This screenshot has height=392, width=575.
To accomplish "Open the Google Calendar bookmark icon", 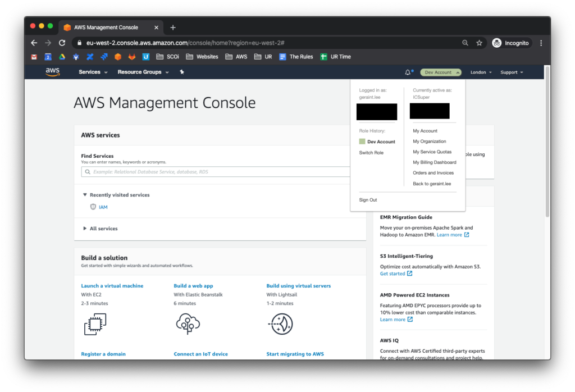I will click(48, 57).
